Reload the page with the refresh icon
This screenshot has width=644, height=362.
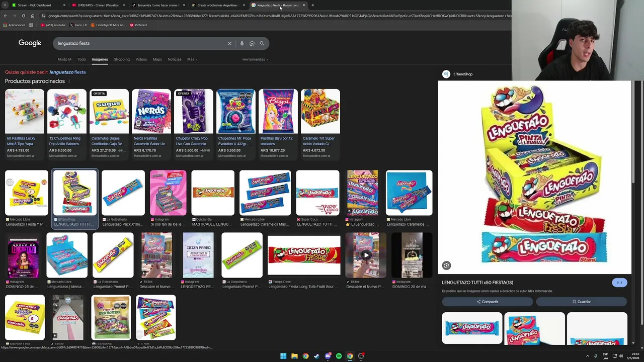pos(23,16)
